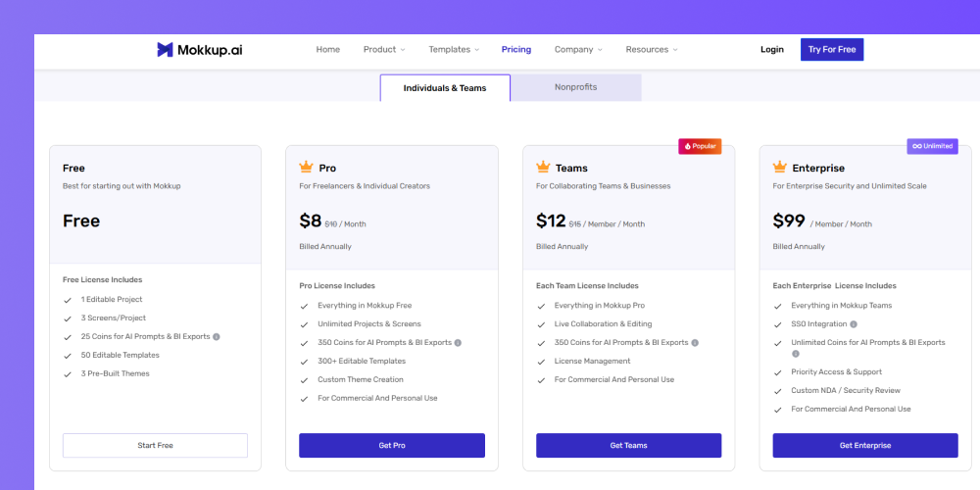Click the Get Teams button
The width and height of the screenshot is (980, 490).
point(629,446)
